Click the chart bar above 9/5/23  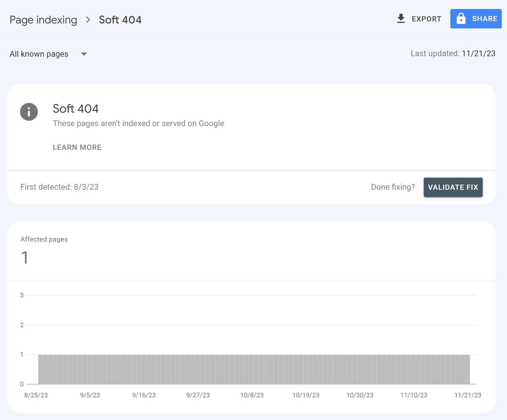(x=90, y=369)
